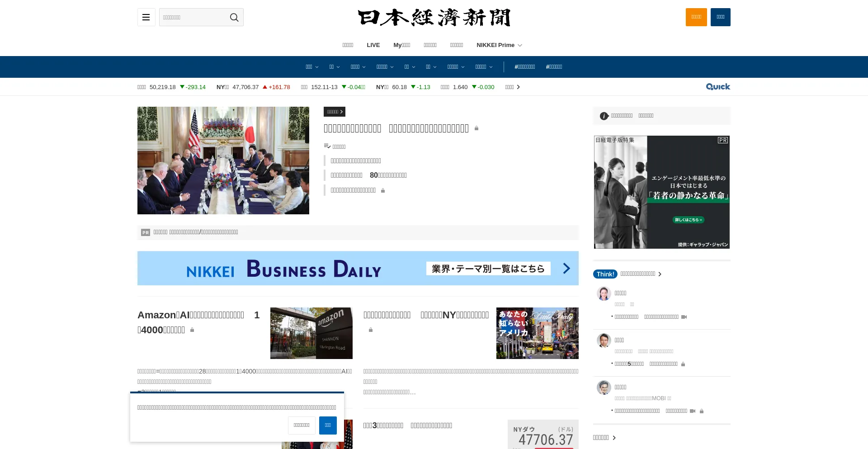Click the green button on the PR advertisement
The width and height of the screenshot is (868, 449).
(x=688, y=220)
